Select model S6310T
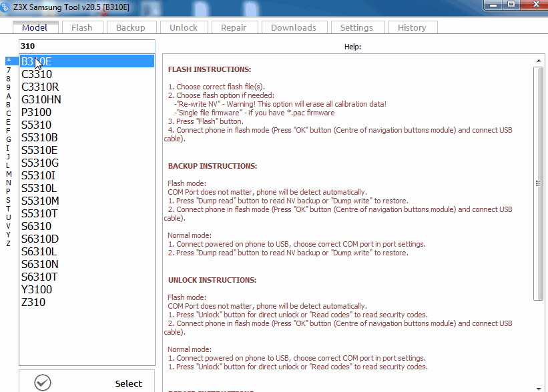Screen dimensions: 548x392 [x=87, y=277]
